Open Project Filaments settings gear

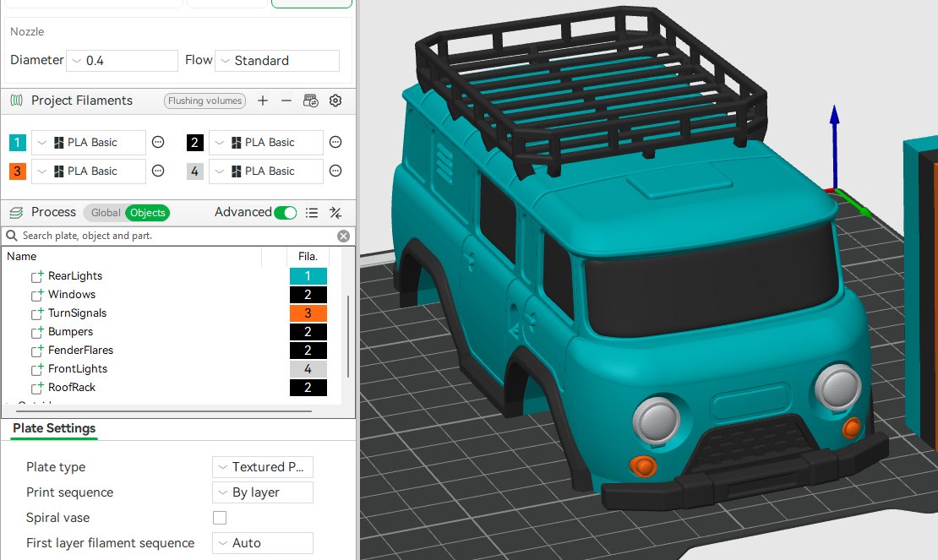(335, 101)
